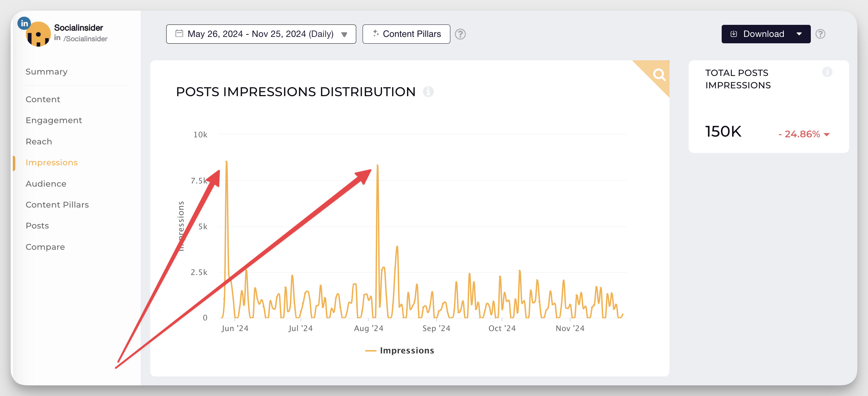868x396 pixels.
Task: Click info icon on Total Posts Impressions card
Action: pyautogui.click(x=827, y=72)
